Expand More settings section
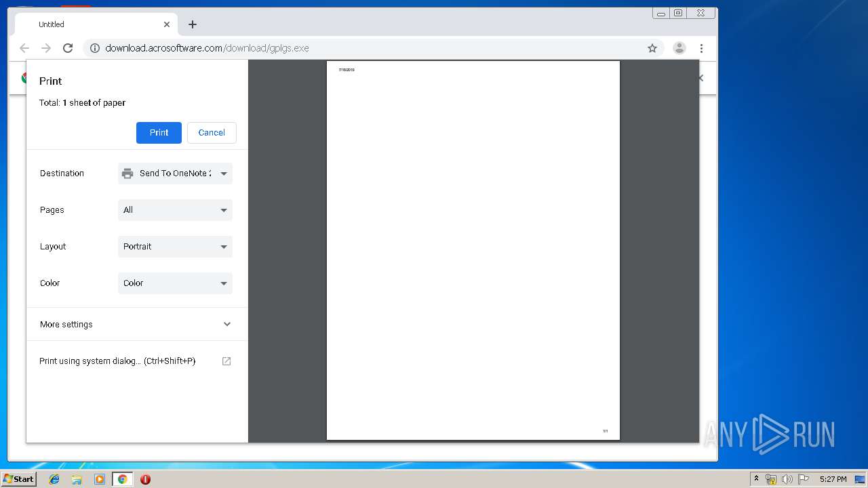Viewport: 868px width, 488px height. (136, 324)
